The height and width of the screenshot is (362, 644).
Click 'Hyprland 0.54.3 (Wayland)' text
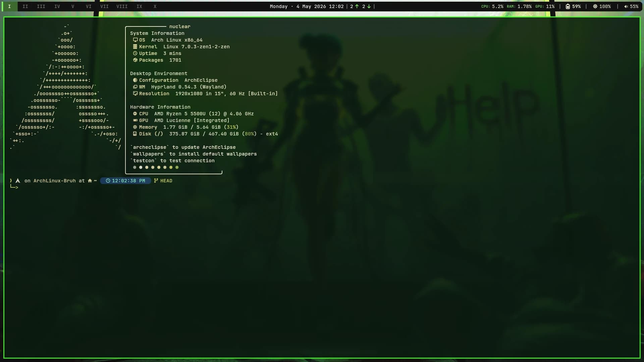189,87
